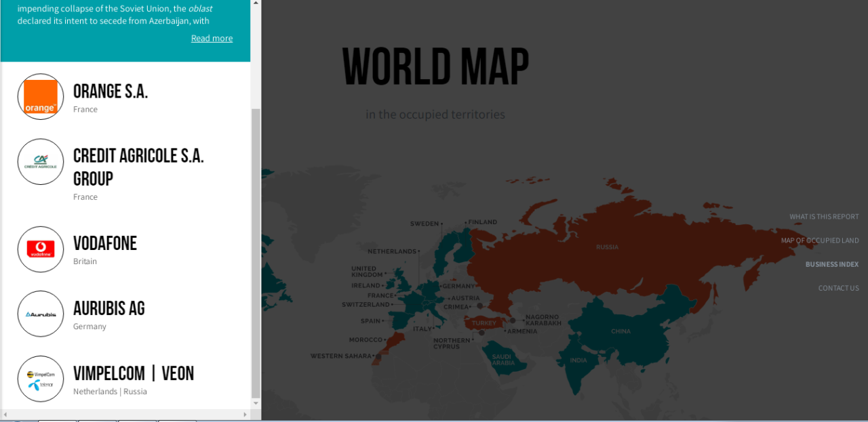Click the Aurubis logo circle
The height and width of the screenshot is (422, 868).
pos(41,314)
